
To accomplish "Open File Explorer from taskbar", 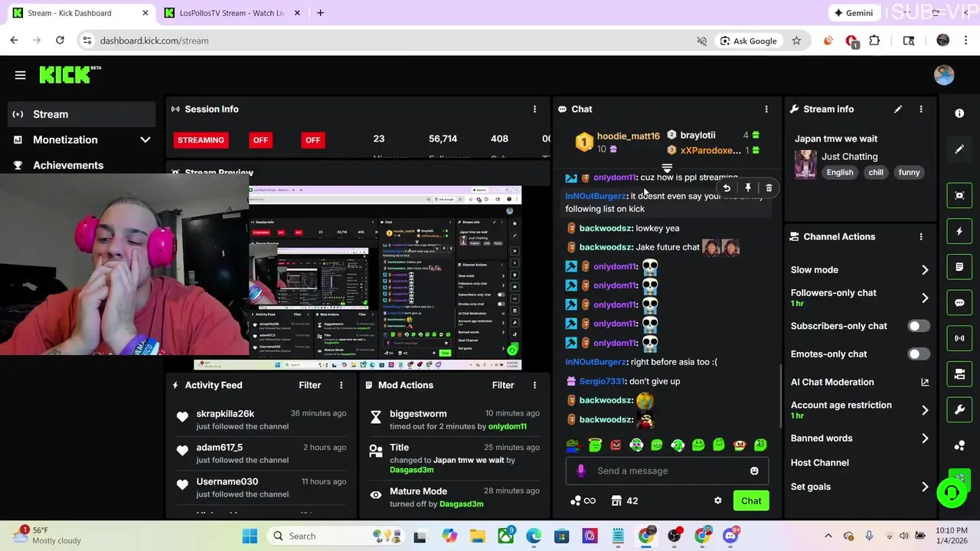I will pos(478,536).
